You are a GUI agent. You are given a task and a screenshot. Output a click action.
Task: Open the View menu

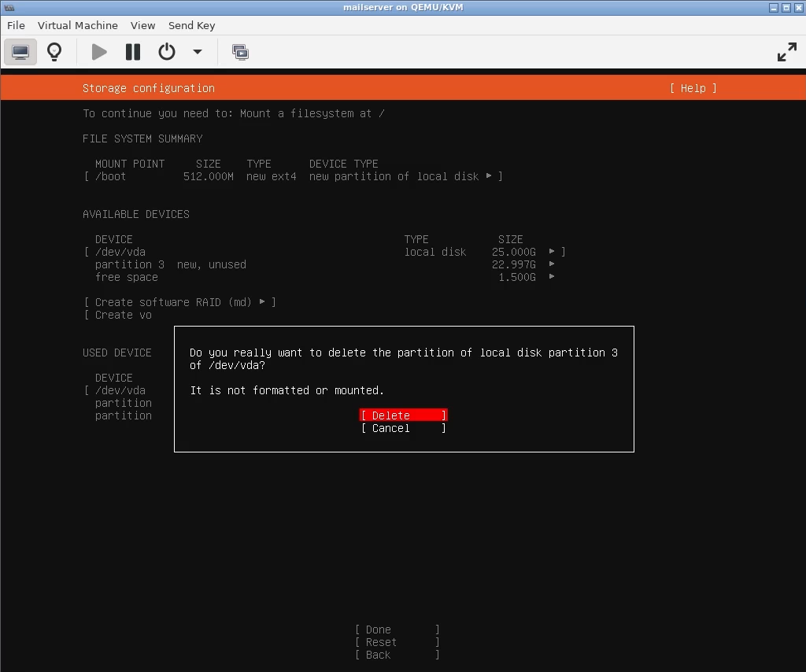tap(142, 25)
